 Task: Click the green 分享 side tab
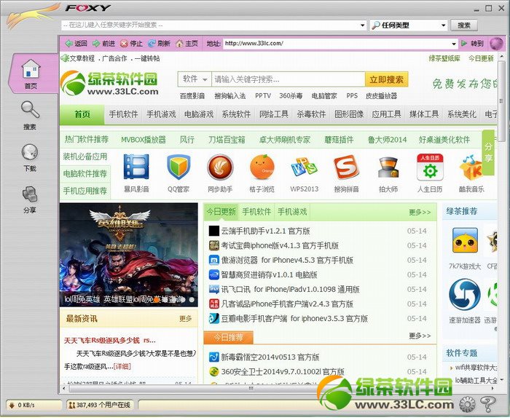point(488,152)
